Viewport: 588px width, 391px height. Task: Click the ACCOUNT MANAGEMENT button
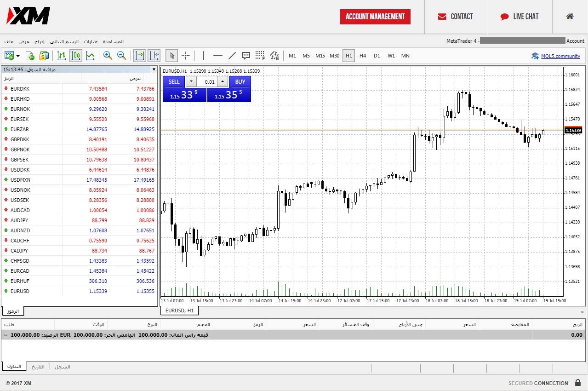(x=375, y=17)
